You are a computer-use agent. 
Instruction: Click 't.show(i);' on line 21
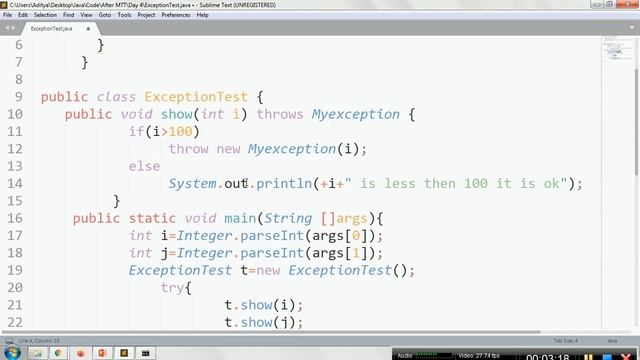264,305
